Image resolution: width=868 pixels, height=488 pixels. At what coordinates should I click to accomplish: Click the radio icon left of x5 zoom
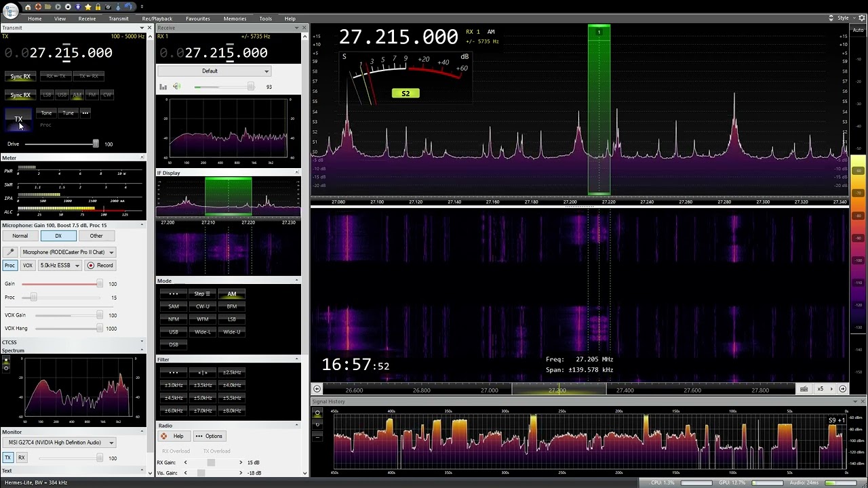click(804, 389)
